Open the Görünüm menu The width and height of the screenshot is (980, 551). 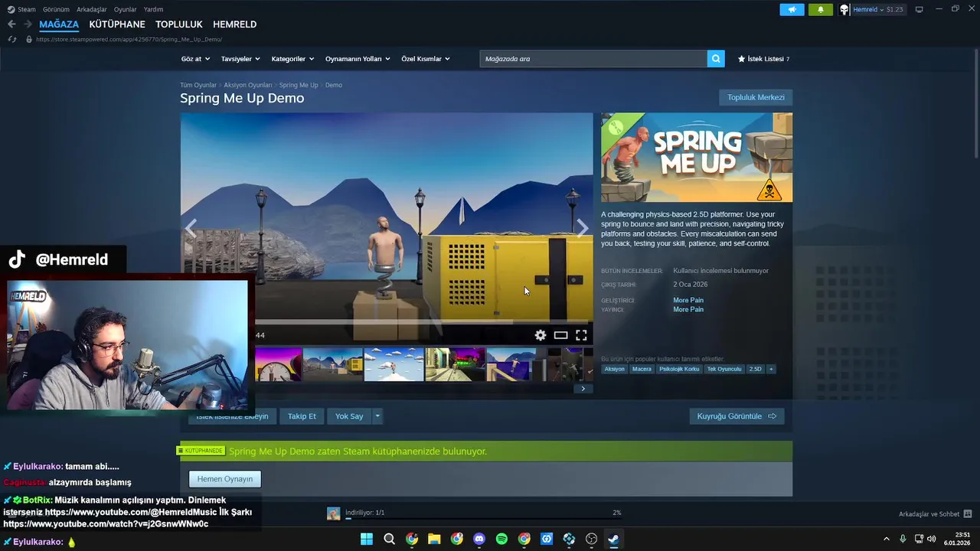56,9
